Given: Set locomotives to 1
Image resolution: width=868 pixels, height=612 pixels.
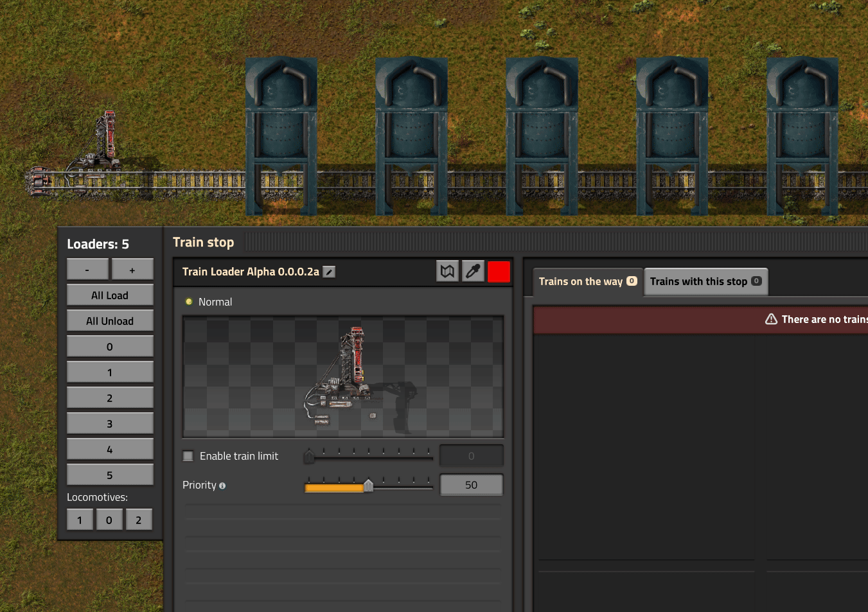Looking at the screenshot, I should (x=80, y=520).
